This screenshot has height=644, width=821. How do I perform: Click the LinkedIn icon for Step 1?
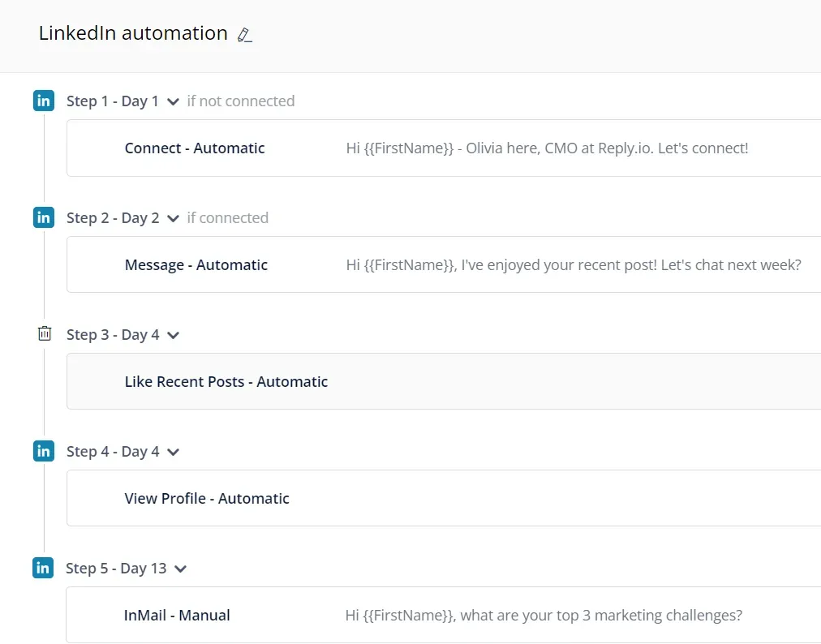(x=44, y=101)
